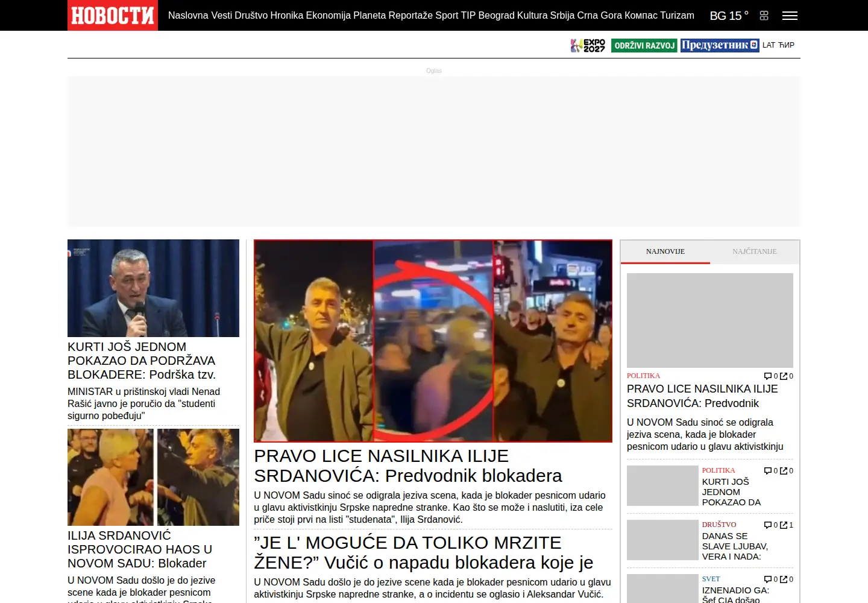Open Naslovna in the top menu
Screen dimensions: 868x603
188,16
